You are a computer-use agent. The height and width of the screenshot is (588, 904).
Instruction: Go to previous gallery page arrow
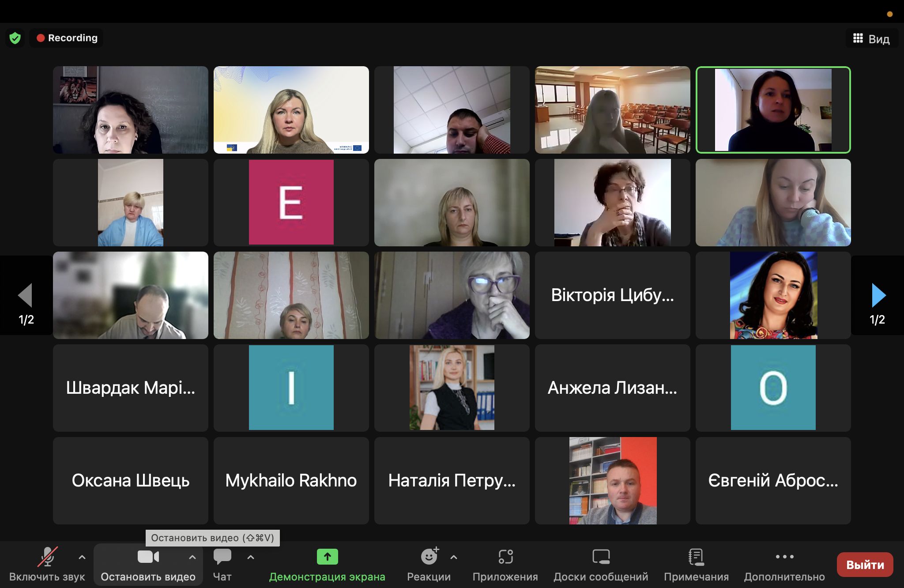coord(26,295)
